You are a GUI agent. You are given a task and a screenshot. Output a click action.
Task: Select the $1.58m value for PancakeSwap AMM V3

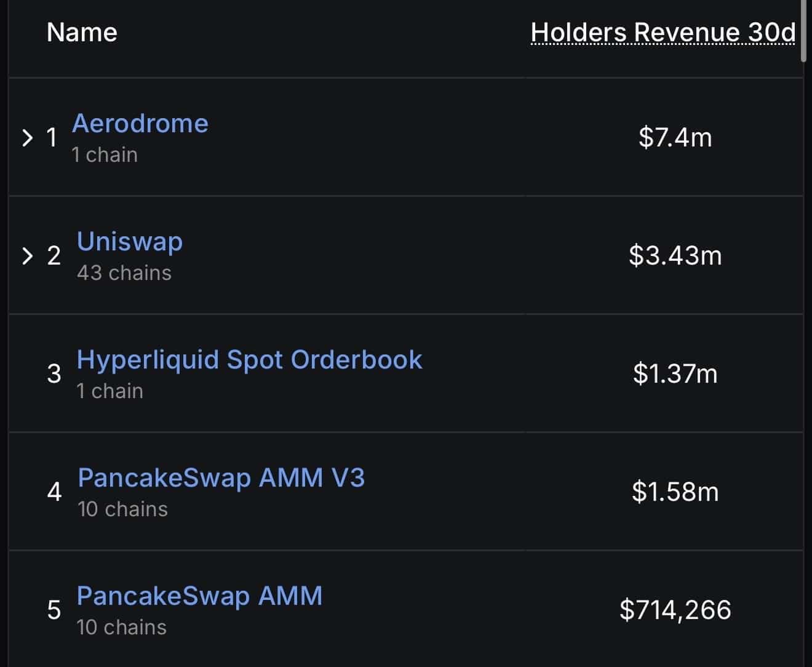(x=675, y=492)
